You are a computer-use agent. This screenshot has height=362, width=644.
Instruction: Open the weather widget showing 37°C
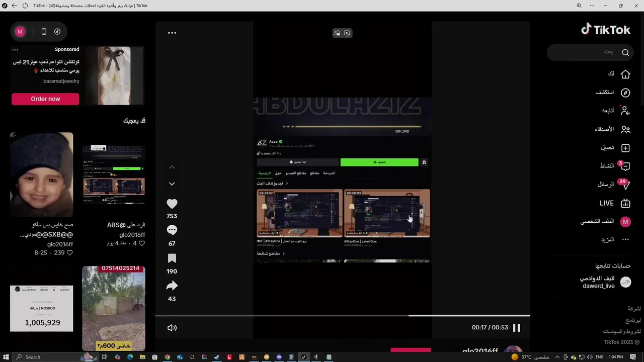pyautogui.click(x=530, y=357)
